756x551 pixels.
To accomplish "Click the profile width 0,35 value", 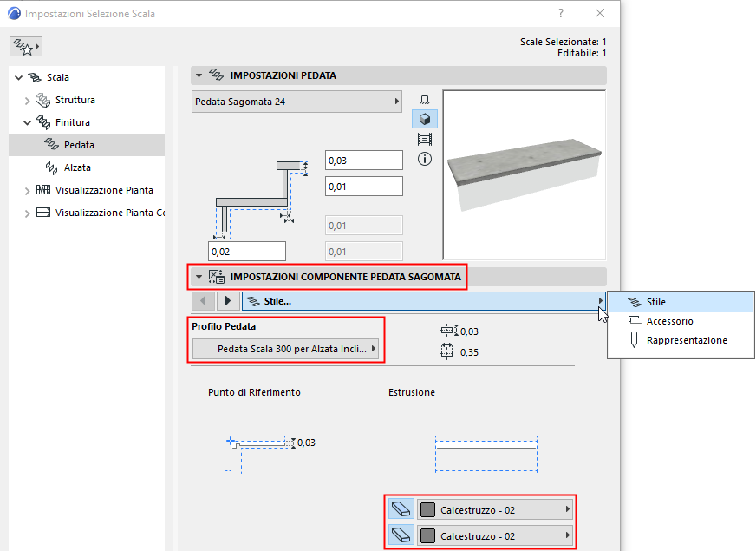I will click(469, 352).
